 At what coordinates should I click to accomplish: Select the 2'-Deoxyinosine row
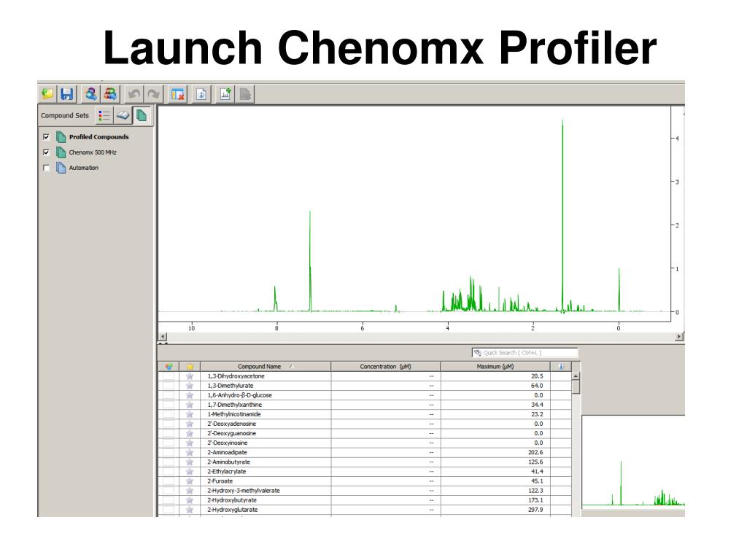tap(365, 443)
